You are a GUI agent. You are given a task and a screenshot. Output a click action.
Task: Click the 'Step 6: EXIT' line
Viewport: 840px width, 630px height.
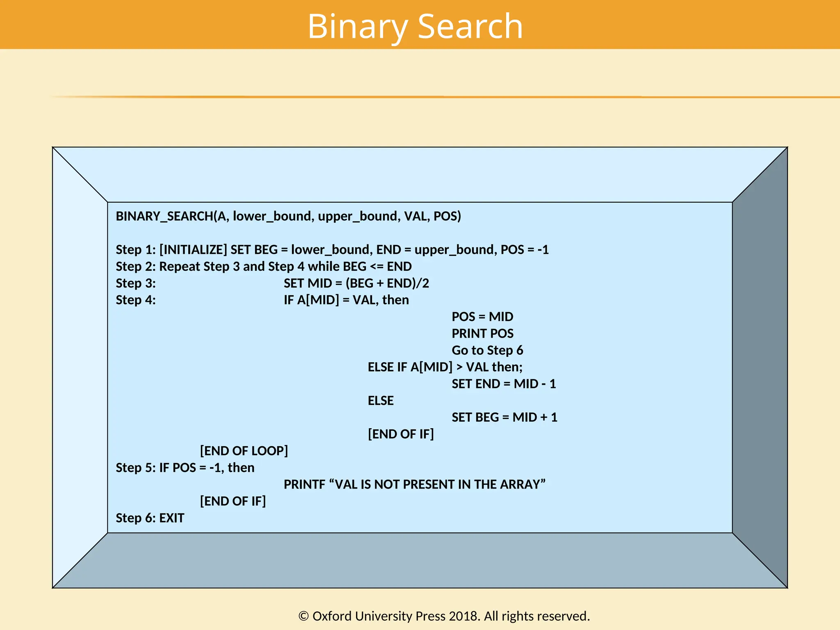tap(150, 518)
